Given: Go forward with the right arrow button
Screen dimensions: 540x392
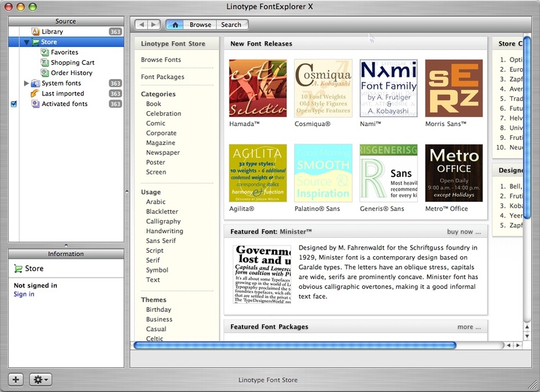Looking at the screenshot, I should click(x=154, y=25).
